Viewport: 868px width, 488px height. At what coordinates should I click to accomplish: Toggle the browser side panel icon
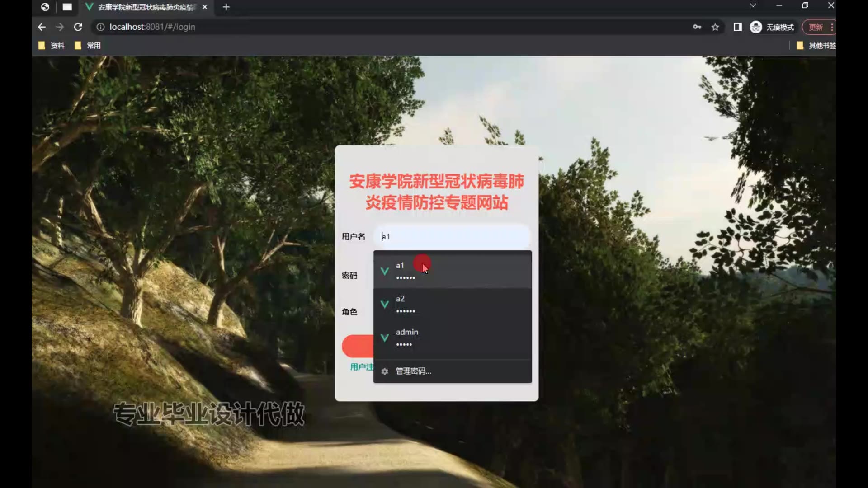point(737,27)
